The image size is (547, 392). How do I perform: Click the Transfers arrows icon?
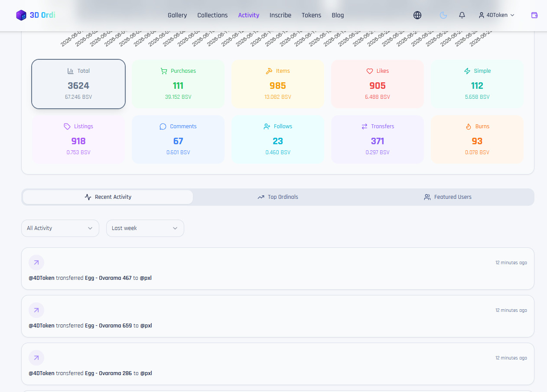(x=365, y=126)
